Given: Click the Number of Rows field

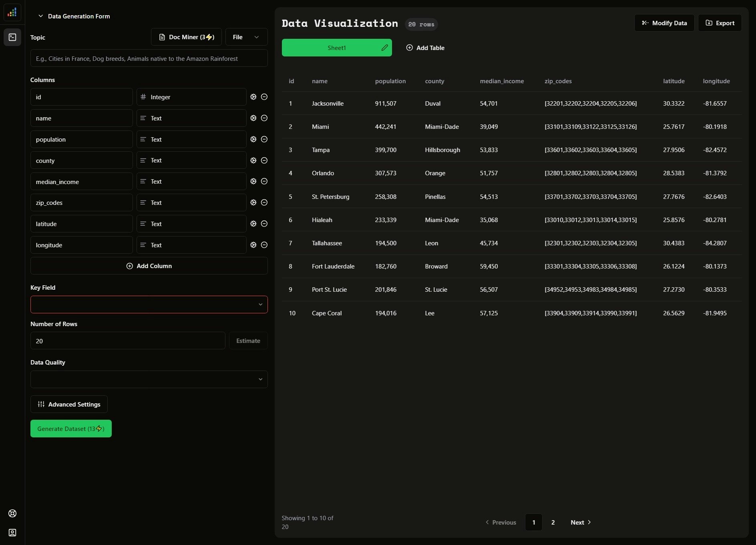Looking at the screenshot, I should (128, 341).
